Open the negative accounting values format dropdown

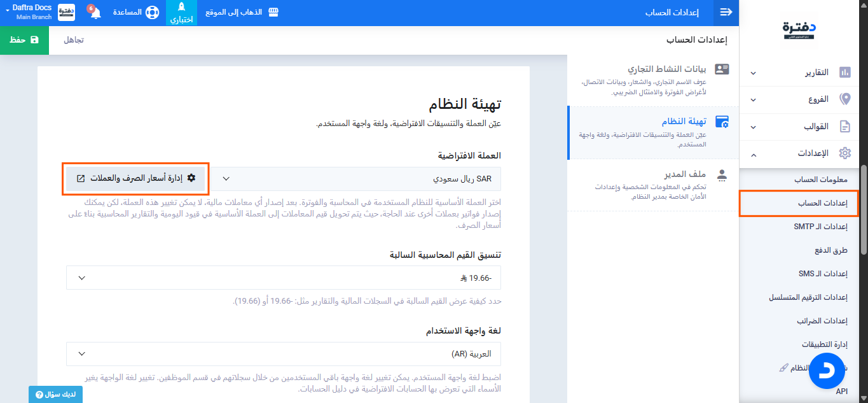coord(283,278)
